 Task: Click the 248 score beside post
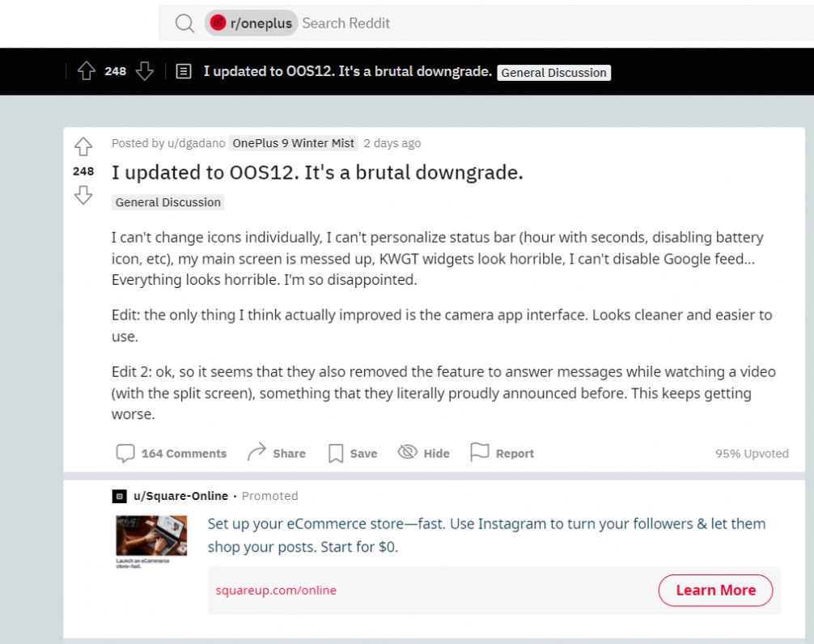pos(83,172)
